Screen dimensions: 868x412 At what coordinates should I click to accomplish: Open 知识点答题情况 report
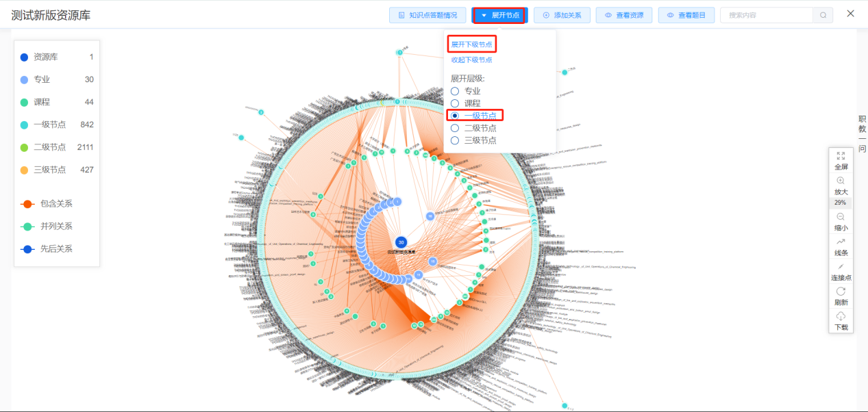(x=427, y=15)
